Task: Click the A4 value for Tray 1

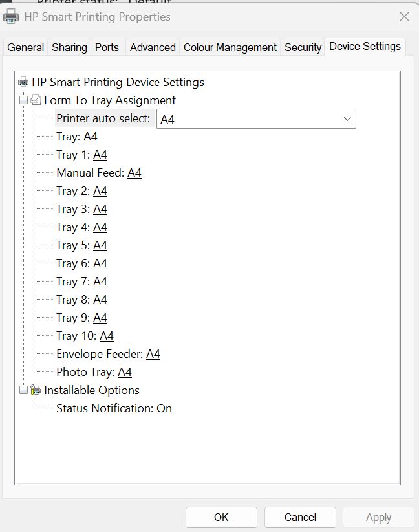Action: coord(100,155)
